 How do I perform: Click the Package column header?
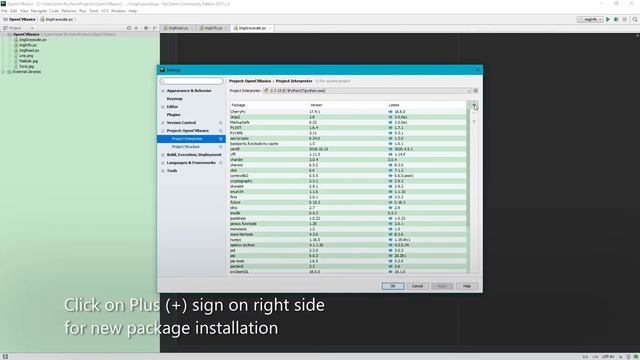(x=238, y=105)
